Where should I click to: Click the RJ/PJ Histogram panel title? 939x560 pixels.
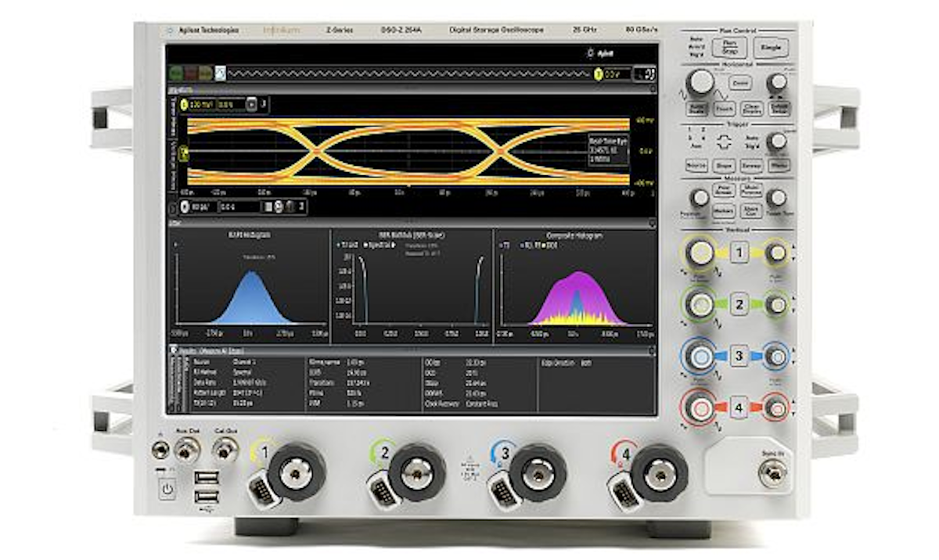click(x=250, y=233)
